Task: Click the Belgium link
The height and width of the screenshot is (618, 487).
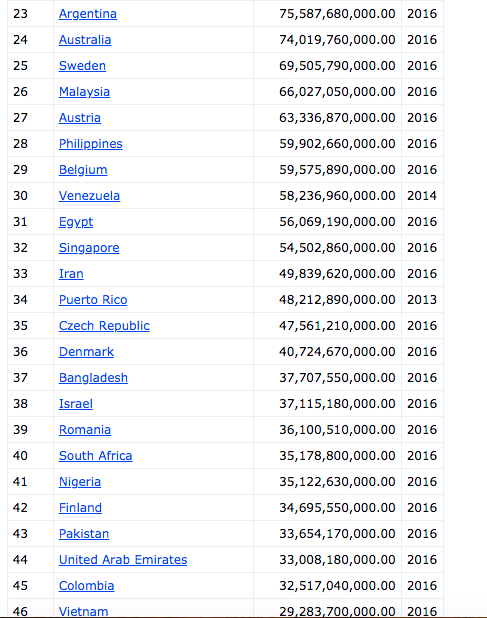Action: pos(83,170)
